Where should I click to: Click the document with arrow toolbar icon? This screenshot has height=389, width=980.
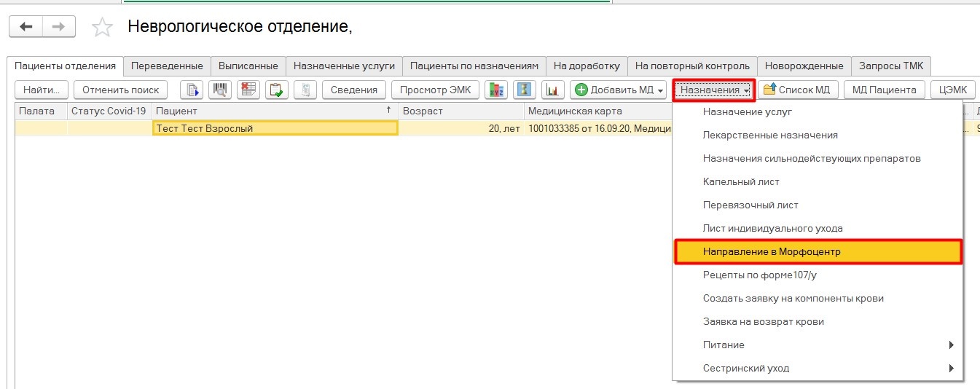pos(192,90)
